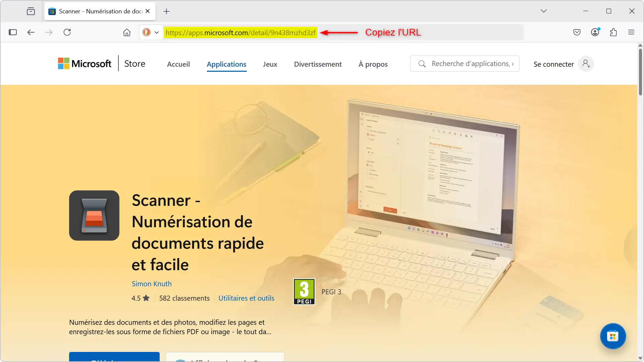Image resolution: width=644 pixels, height=362 pixels.
Task: Open the Divertissement tab
Action: [318, 64]
